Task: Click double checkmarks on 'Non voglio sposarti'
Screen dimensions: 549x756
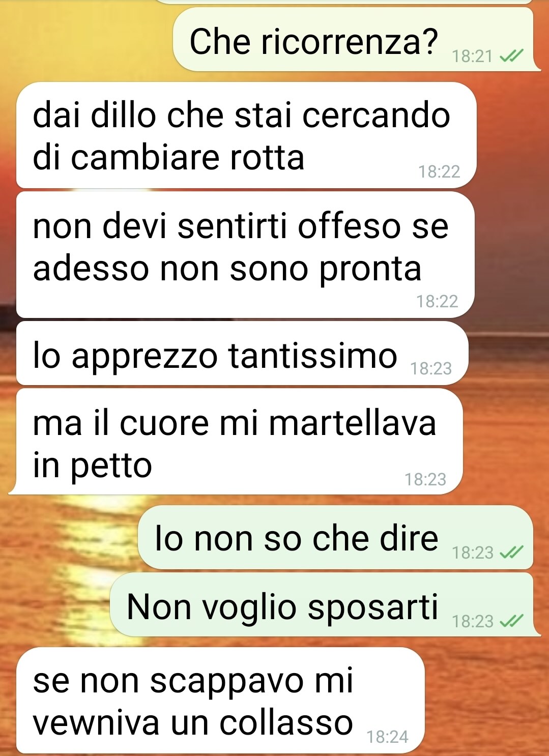Action: coord(511,621)
